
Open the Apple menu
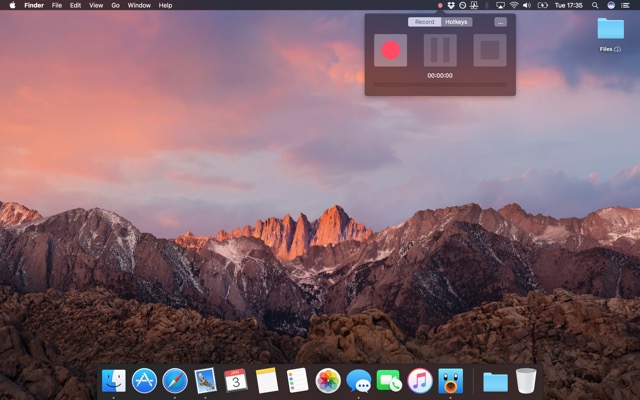[x=12, y=5]
